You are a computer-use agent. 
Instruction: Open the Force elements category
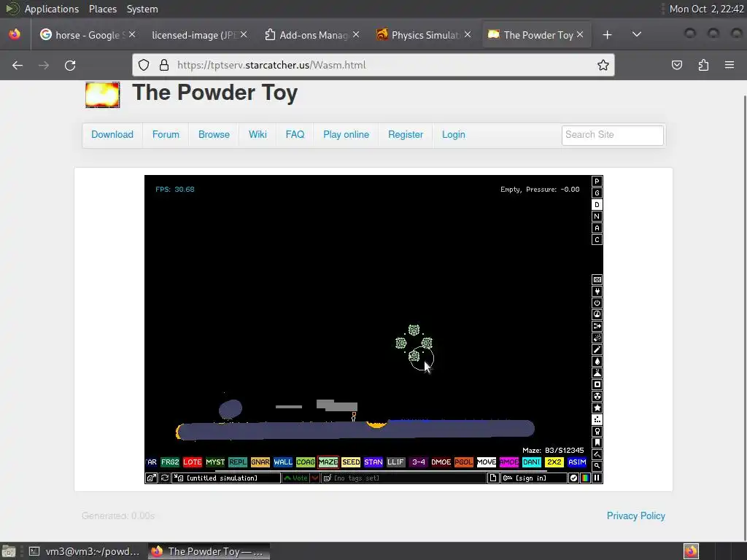(x=597, y=326)
